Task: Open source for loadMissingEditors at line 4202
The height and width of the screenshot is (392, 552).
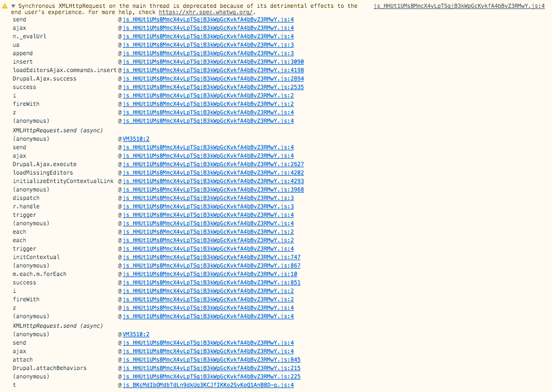Action: click(x=212, y=172)
